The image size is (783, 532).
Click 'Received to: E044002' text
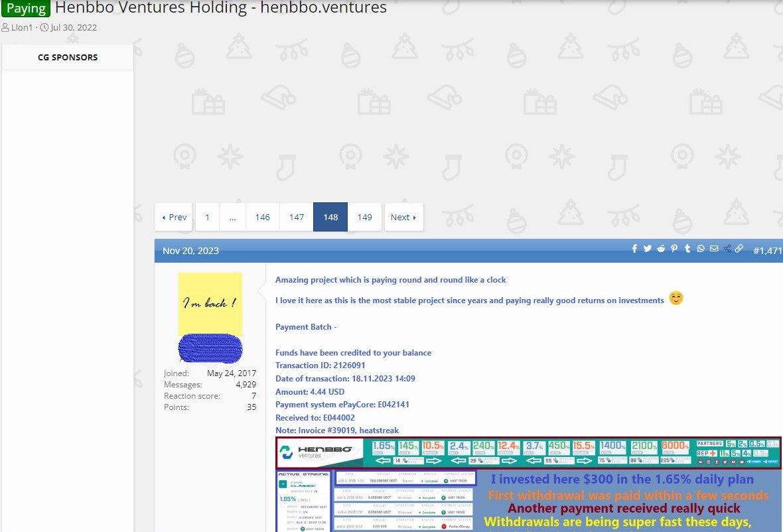315,418
